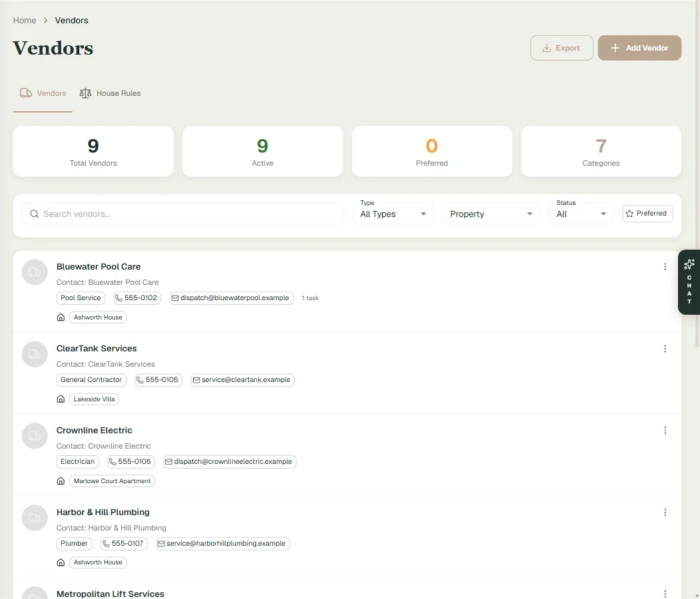Click the Add Vendor button

639,48
